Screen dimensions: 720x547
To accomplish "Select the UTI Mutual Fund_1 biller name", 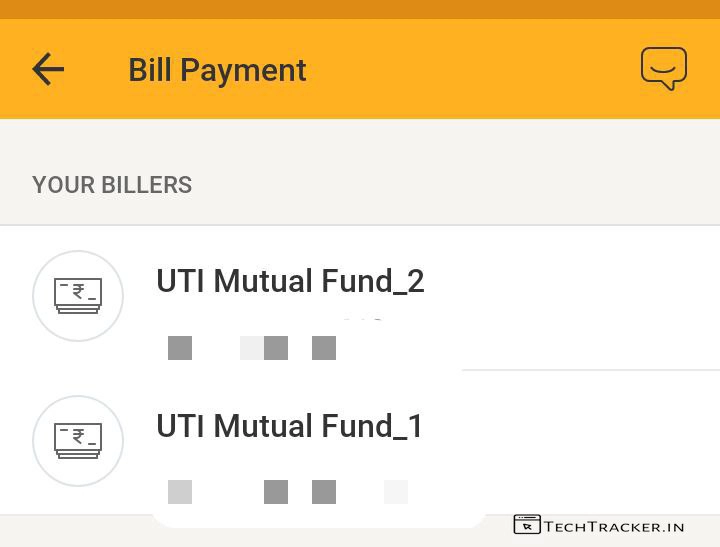I will pyautogui.click(x=290, y=426).
